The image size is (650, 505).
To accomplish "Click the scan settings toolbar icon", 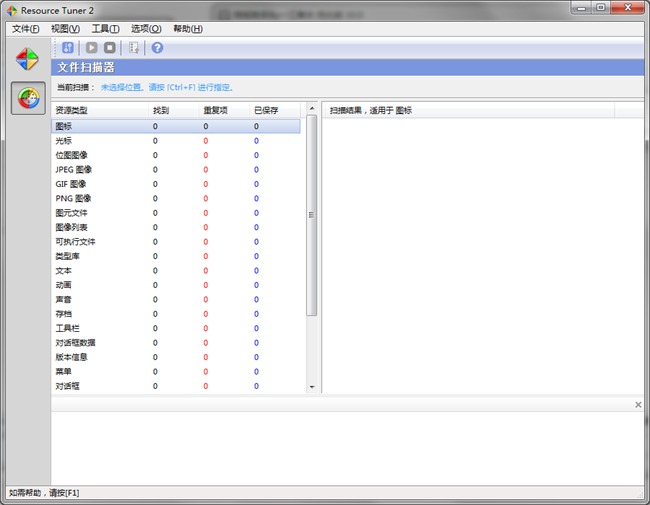I will tap(68, 47).
